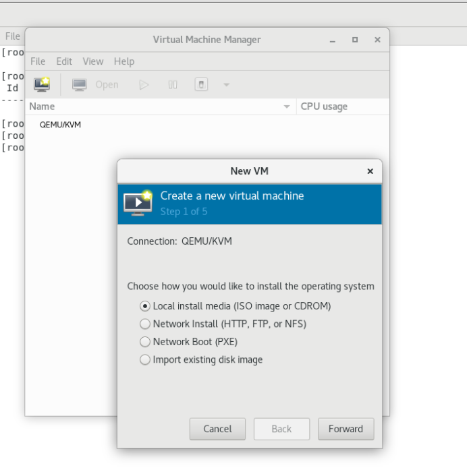Open the View menu
This screenshot has height=476, width=467.
pyautogui.click(x=93, y=61)
